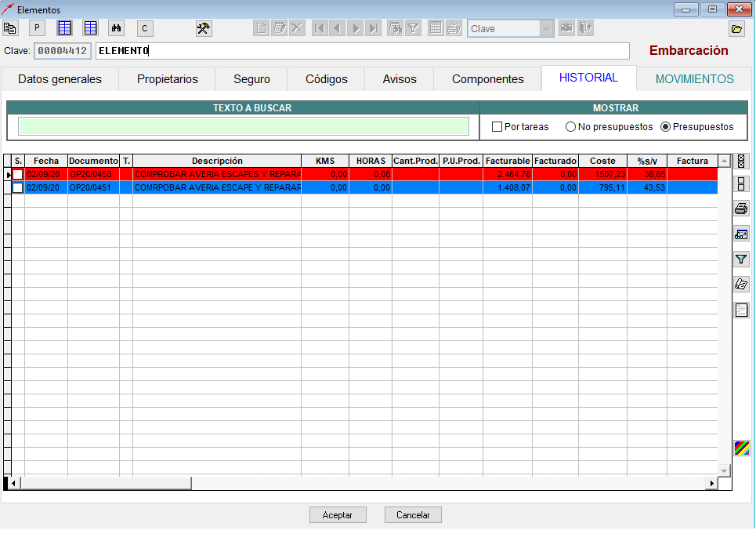Check the selection box for OP20/0450 row
Image resolution: width=756 pixels, height=552 pixels.
tap(18, 174)
